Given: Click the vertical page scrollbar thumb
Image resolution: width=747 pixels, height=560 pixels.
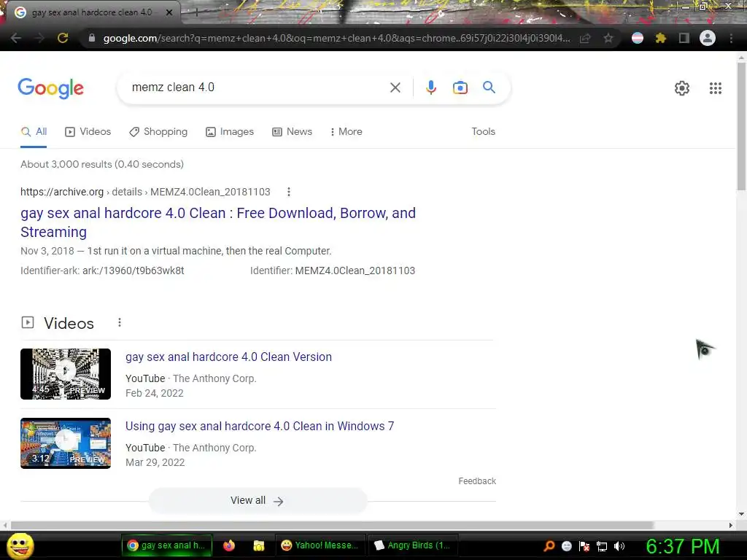Looking at the screenshot, I should click(x=741, y=126).
